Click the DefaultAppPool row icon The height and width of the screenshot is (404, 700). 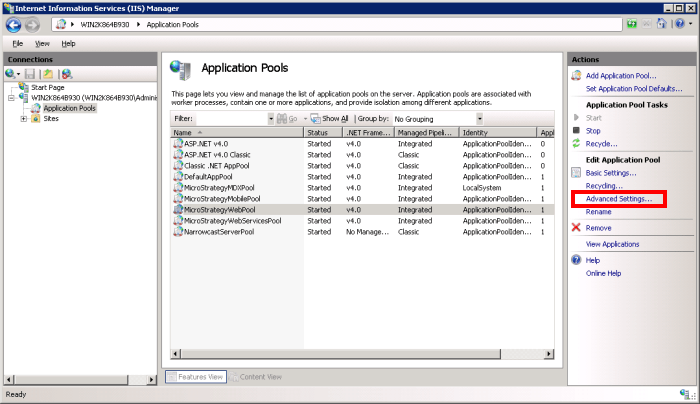178,176
